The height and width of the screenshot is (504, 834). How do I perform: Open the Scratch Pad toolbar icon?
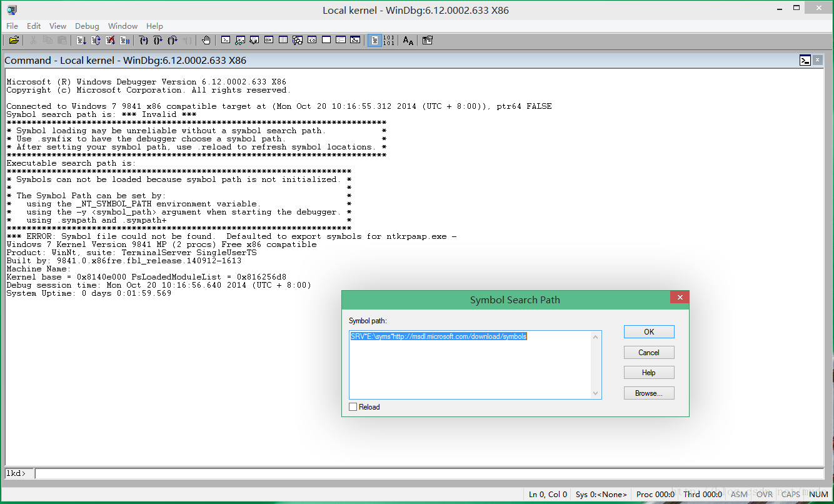click(x=326, y=40)
